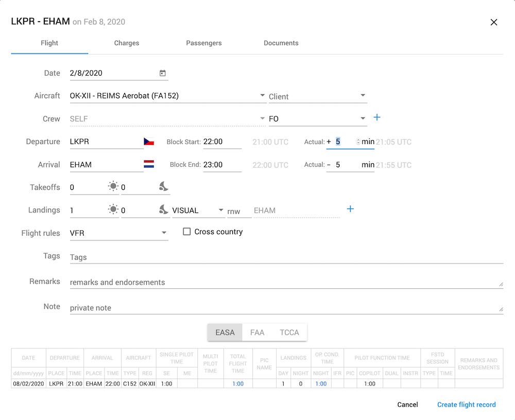Viewport: 515px width, 420px height.
Task: Click the departure actual minutes stepper
Action: pyautogui.click(x=358, y=142)
